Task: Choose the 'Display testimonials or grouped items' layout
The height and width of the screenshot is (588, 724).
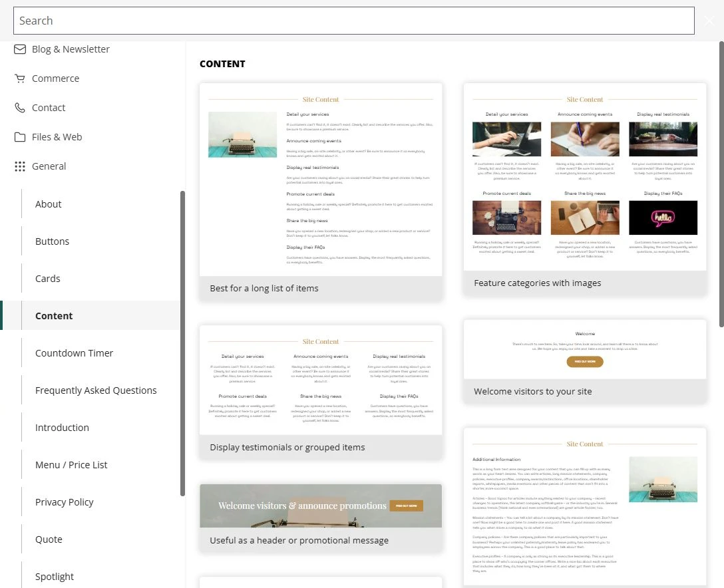Action: pos(321,392)
